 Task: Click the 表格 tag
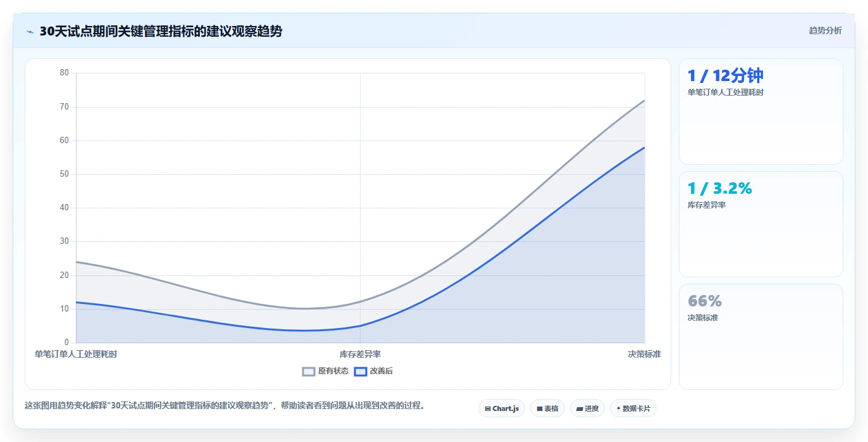(547, 408)
